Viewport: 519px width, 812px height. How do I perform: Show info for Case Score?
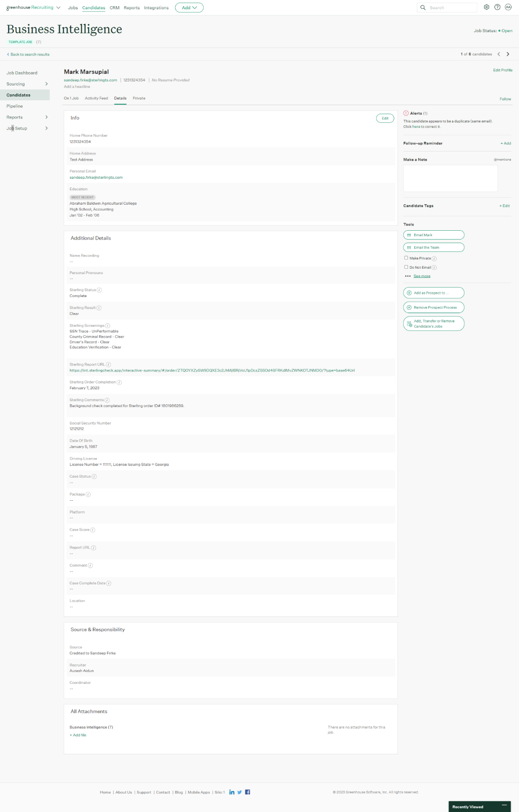pos(93,530)
